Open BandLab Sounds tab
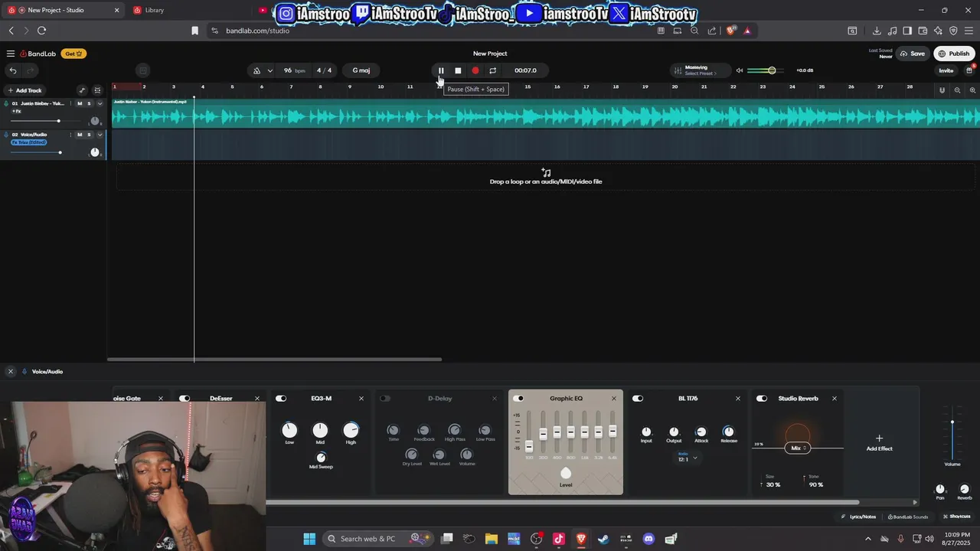 point(906,517)
